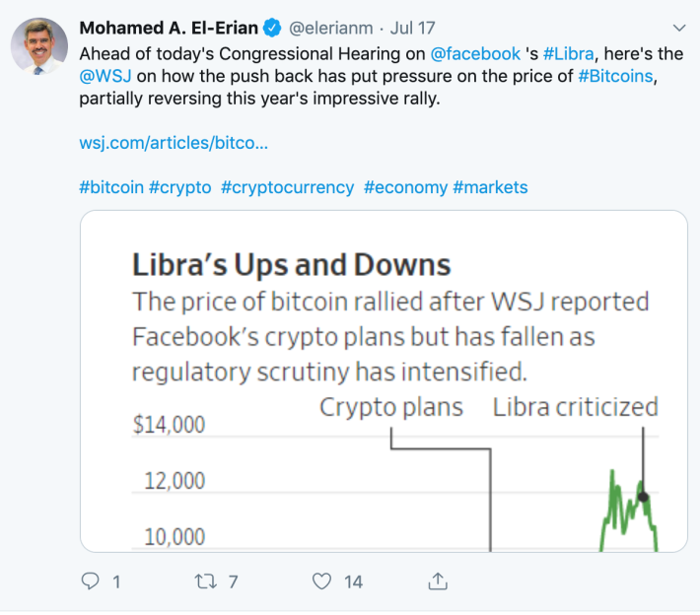Open the Libra's Ups and Downs chart image
Viewport: 700px width, 615px height.
384,381
